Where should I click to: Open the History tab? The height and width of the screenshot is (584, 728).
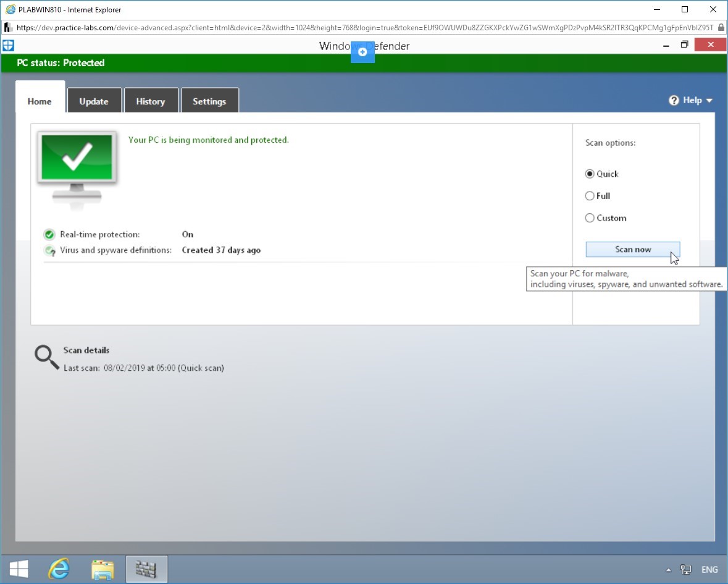151,101
